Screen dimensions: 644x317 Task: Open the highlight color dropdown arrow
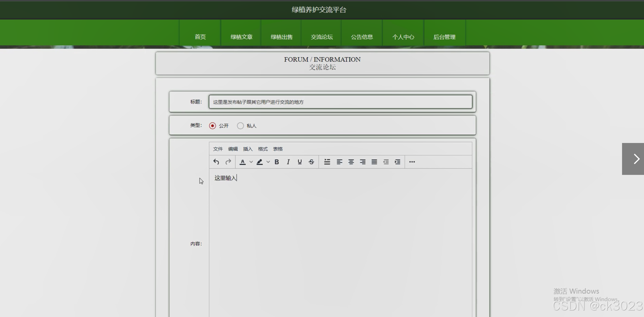(x=268, y=162)
